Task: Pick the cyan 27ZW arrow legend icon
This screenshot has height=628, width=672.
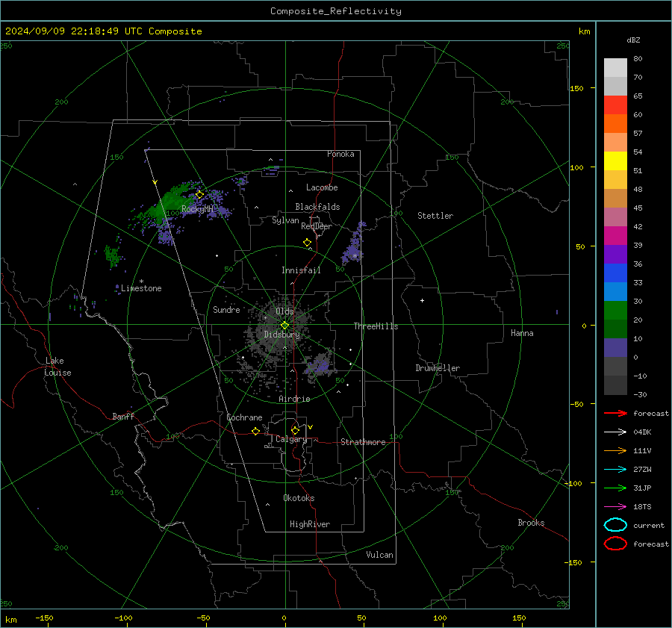Action: tap(615, 470)
